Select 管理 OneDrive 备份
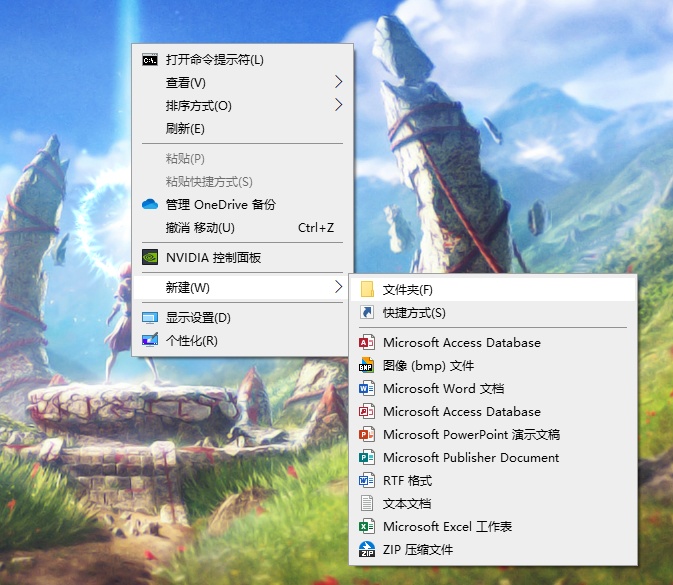The height and width of the screenshot is (585, 673). [243, 204]
